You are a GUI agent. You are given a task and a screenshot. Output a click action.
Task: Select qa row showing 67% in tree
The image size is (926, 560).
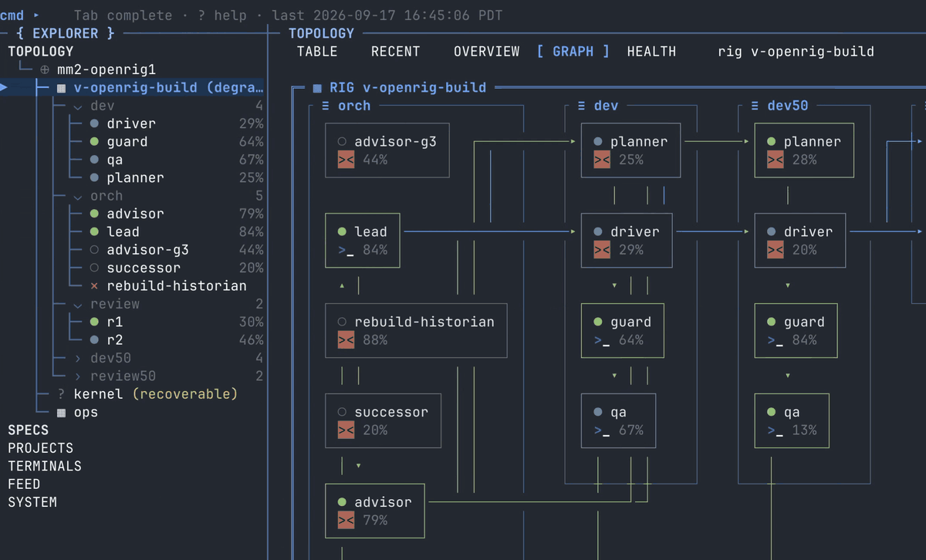(x=177, y=160)
